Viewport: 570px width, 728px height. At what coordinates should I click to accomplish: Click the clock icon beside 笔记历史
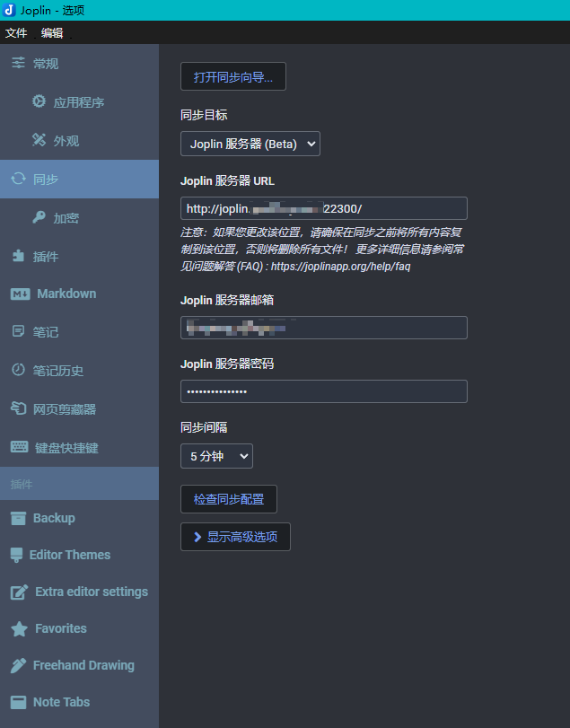(x=18, y=370)
